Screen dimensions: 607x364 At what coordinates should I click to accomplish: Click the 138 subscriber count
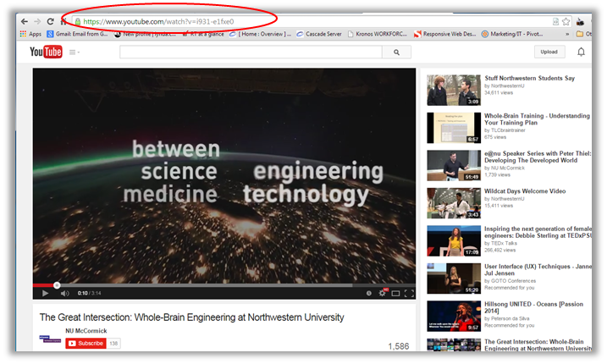(113, 344)
